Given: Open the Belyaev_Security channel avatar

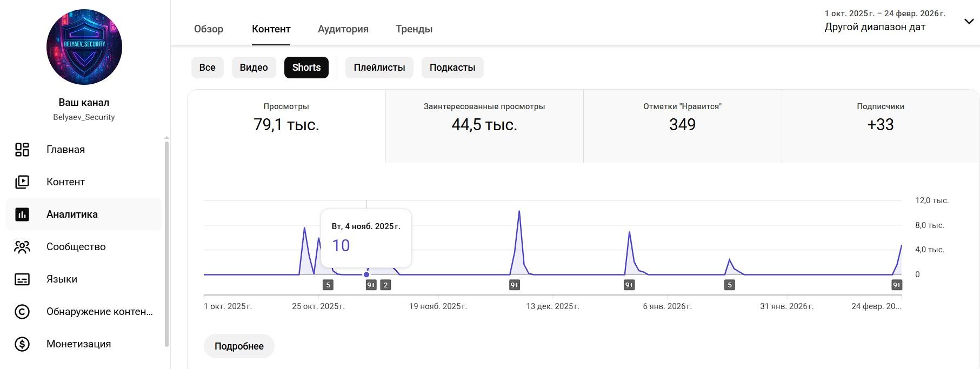Looking at the screenshot, I should tap(84, 47).
